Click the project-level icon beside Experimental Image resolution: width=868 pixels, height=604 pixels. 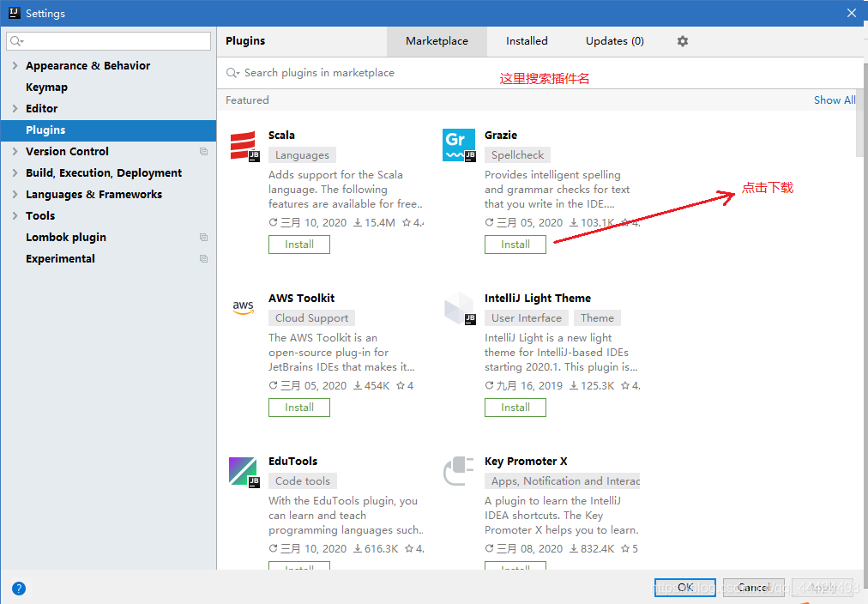point(204,258)
